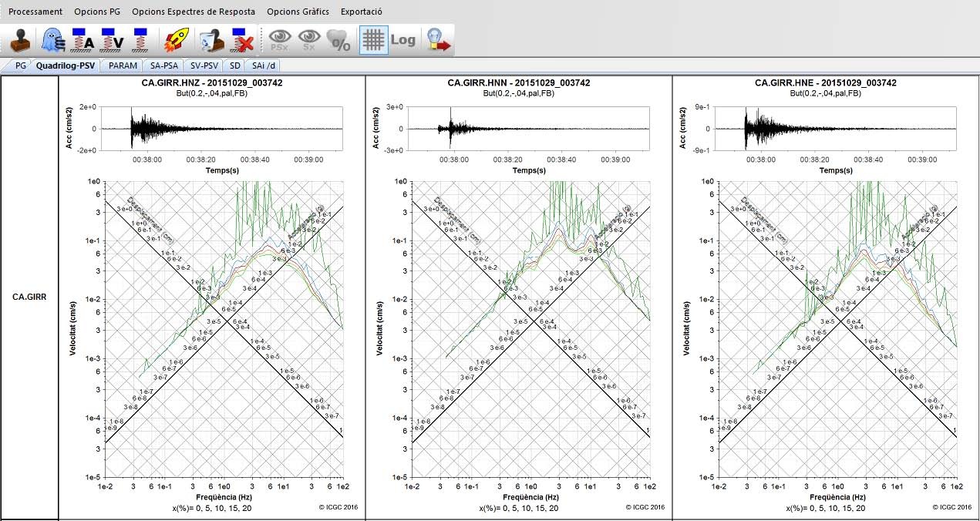Screen dimensions: 980x521
Task: Click HNE damping label x(%)= 0, 5, 10, 15, 20
Action: click(824, 509)
